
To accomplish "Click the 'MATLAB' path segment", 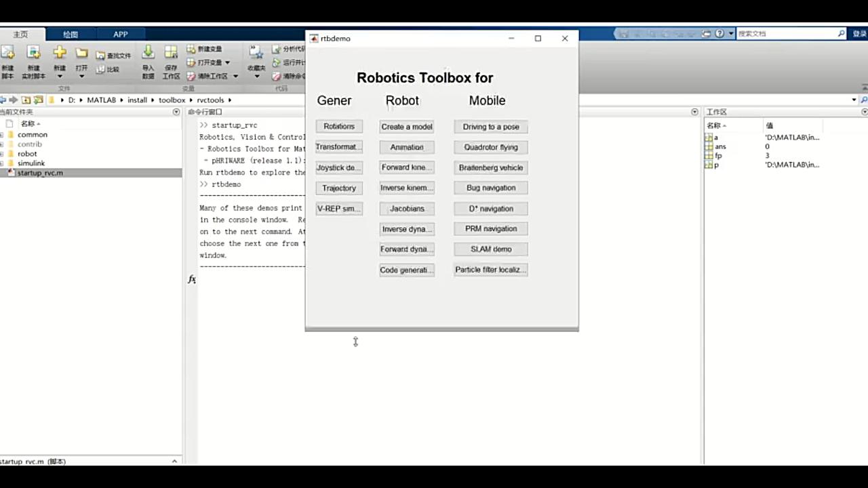I will pyautogui.click(x=102, y=100).
